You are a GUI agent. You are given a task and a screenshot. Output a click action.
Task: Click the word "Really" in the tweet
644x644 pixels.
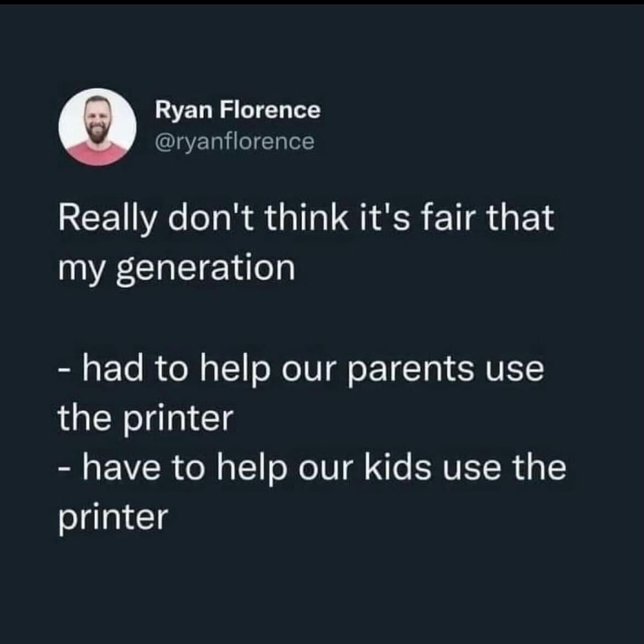(x=106, y=218)
